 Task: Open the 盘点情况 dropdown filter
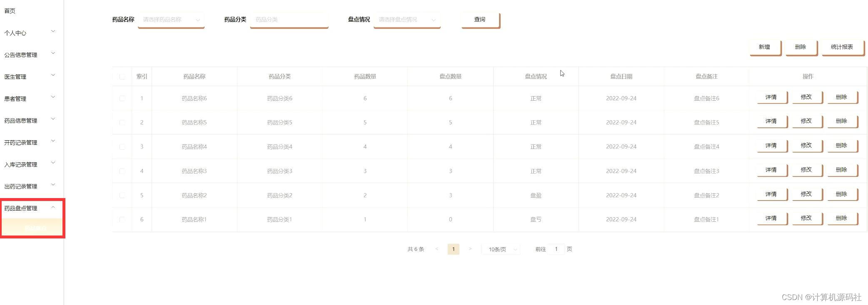tap(407, 20)
